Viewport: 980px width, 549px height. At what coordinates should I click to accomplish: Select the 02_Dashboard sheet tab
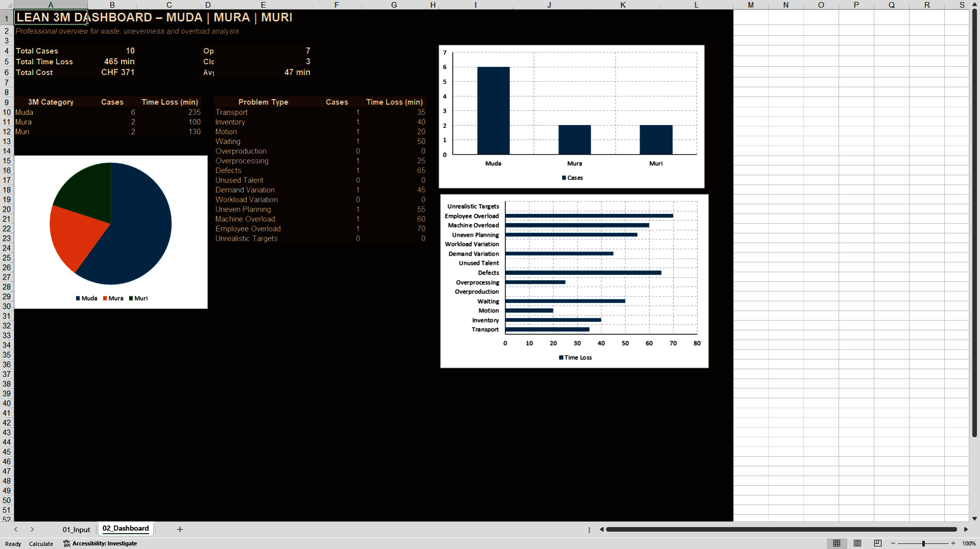[x=126, y=529]
